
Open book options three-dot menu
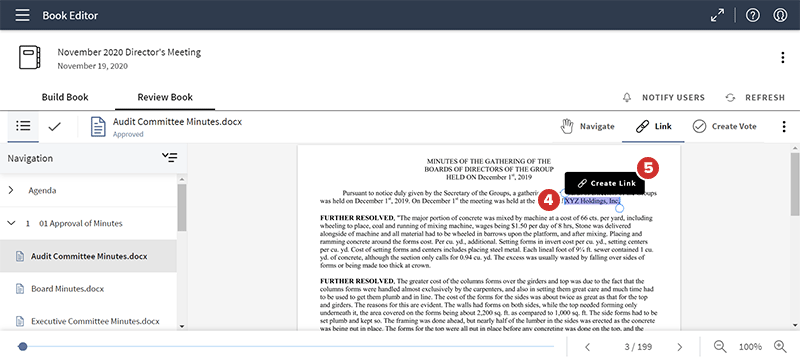783,58
